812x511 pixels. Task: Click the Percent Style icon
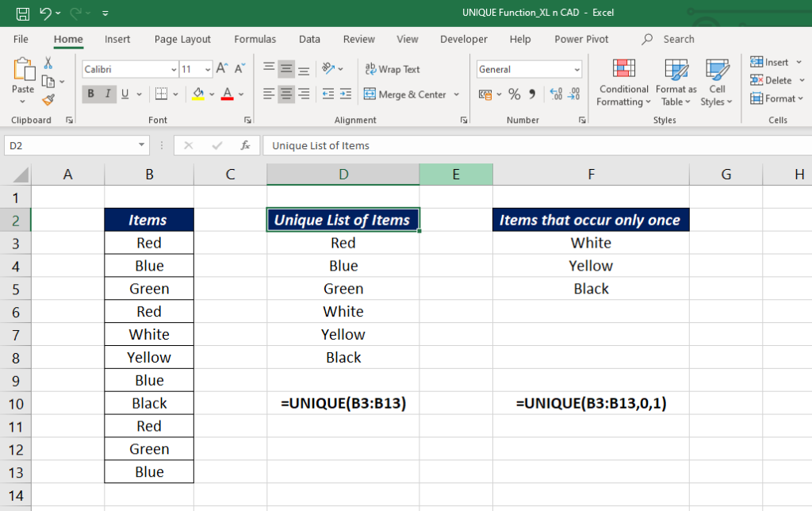click(x=513, y=94)
